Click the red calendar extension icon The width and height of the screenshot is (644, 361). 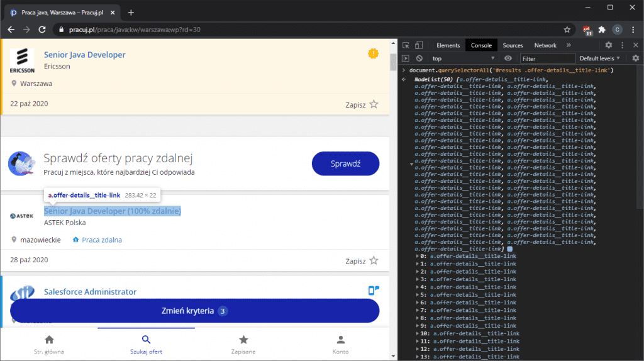click(587, 30)
